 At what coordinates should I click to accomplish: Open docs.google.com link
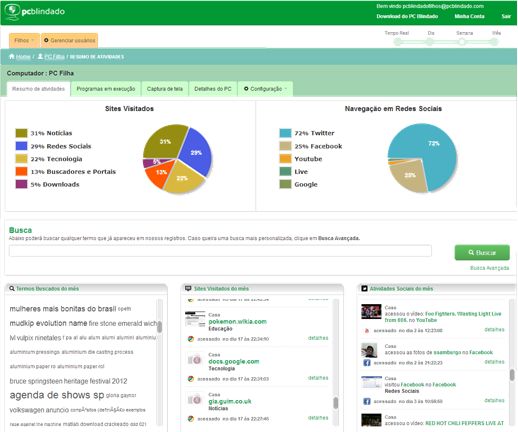point(234,362)
